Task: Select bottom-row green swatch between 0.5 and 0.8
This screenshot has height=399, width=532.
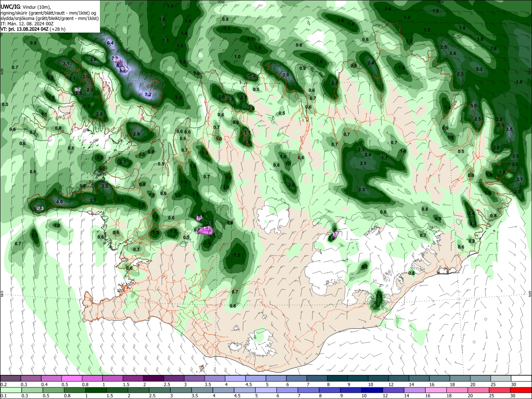Action: click(x=53, y=390)
